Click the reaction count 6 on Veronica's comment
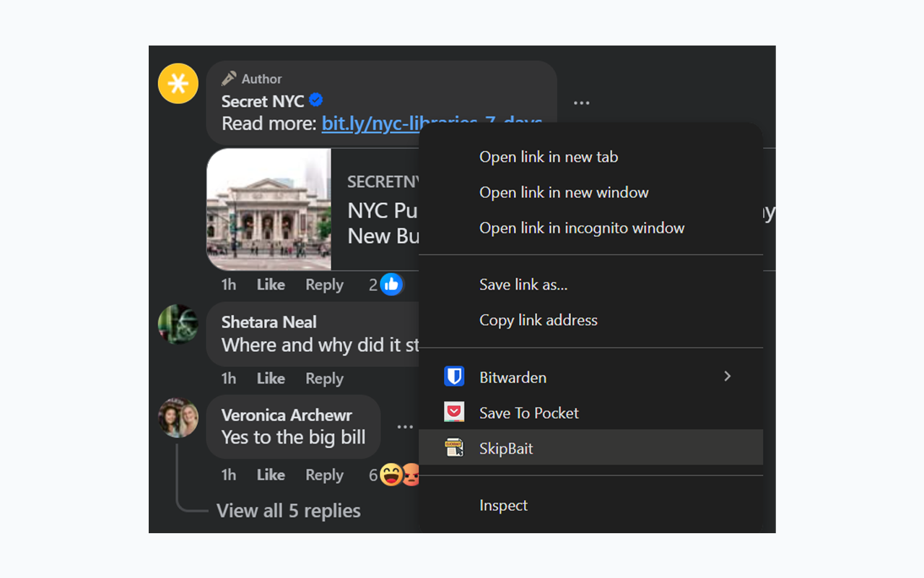The image size is (924, 578). (x=373, y=475)
